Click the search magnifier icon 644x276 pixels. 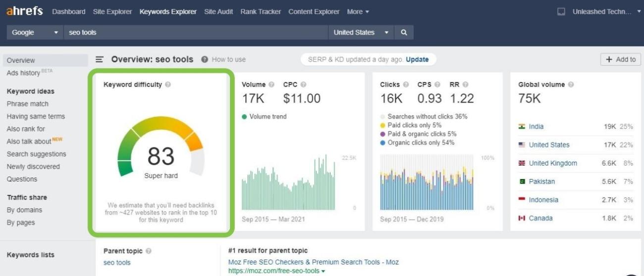[404, 33]
